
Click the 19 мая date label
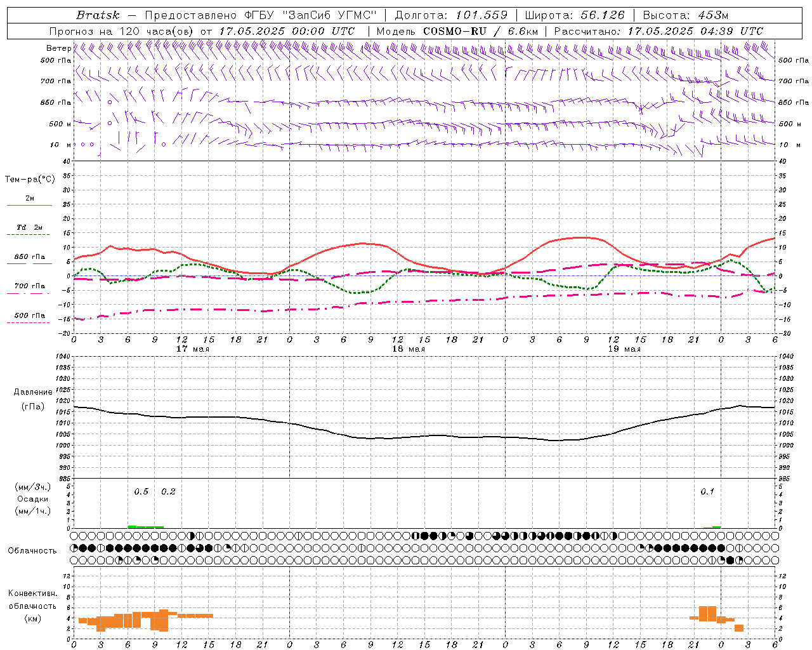[624, 349]
